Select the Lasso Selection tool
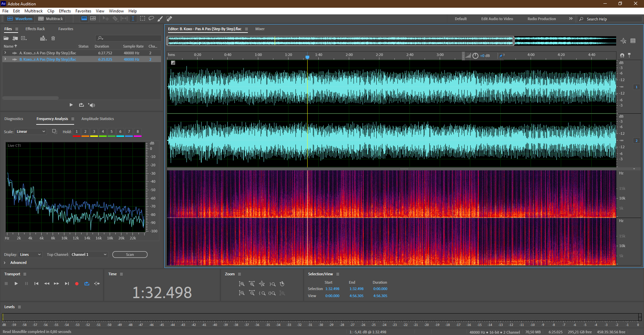 click(x=151, y=19)
